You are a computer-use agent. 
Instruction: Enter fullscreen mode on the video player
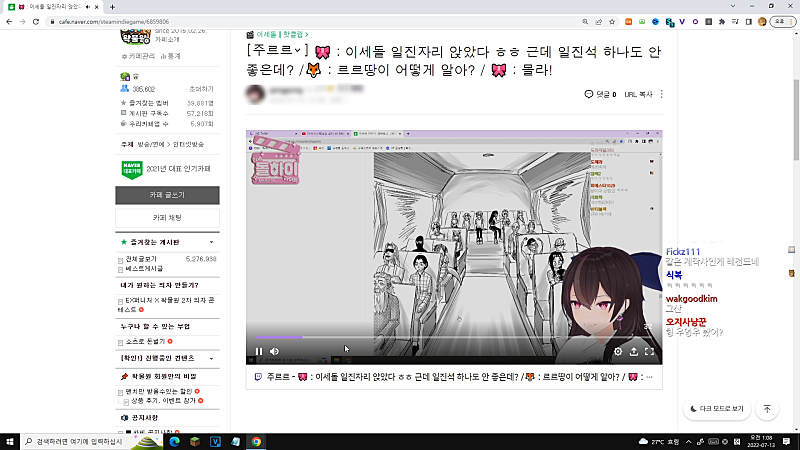649,351
